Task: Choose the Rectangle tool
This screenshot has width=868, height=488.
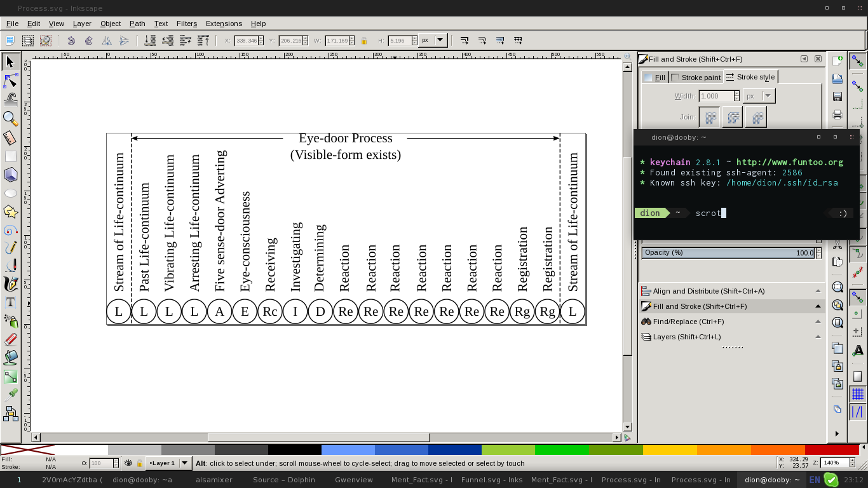Action: (10, 156)
